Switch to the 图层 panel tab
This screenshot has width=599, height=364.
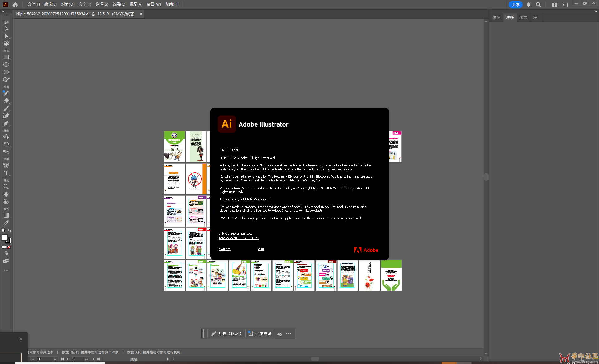(523, 17)
